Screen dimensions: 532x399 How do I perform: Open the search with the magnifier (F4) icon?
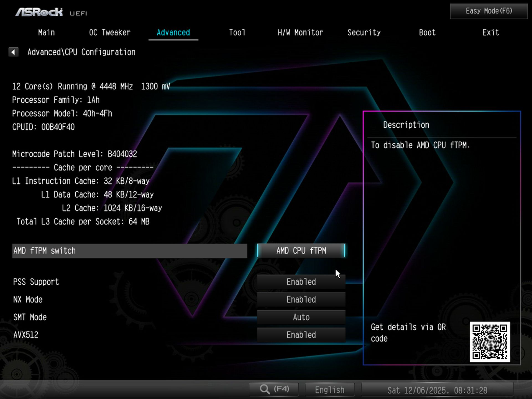(273, 389)
